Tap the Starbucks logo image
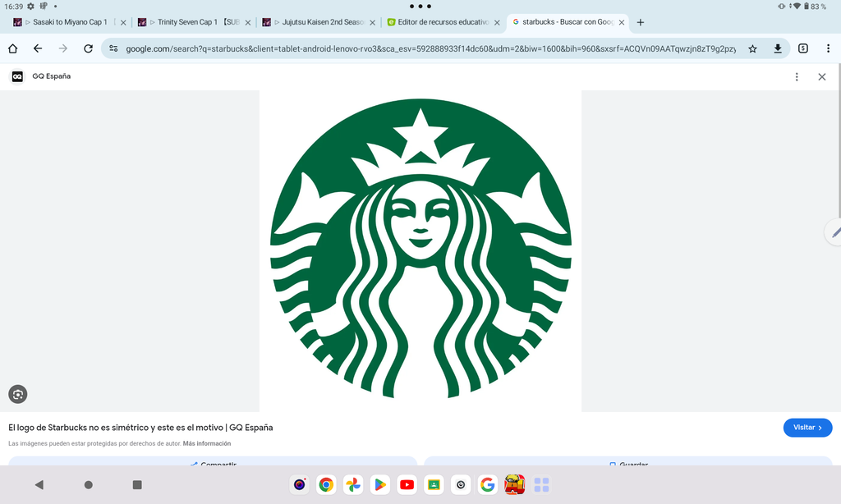This screenshot has height=504, width=841. 420,251
